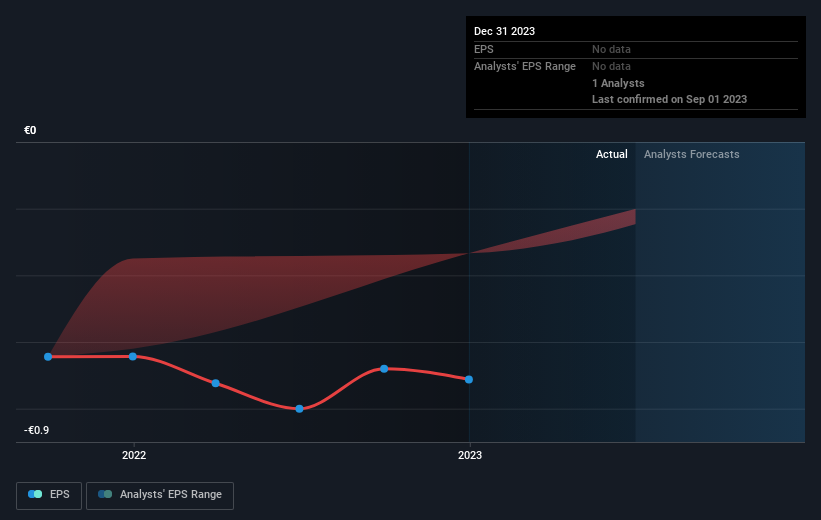Click the 'Analysts Forecasts' section label

(x=692, y=154)
